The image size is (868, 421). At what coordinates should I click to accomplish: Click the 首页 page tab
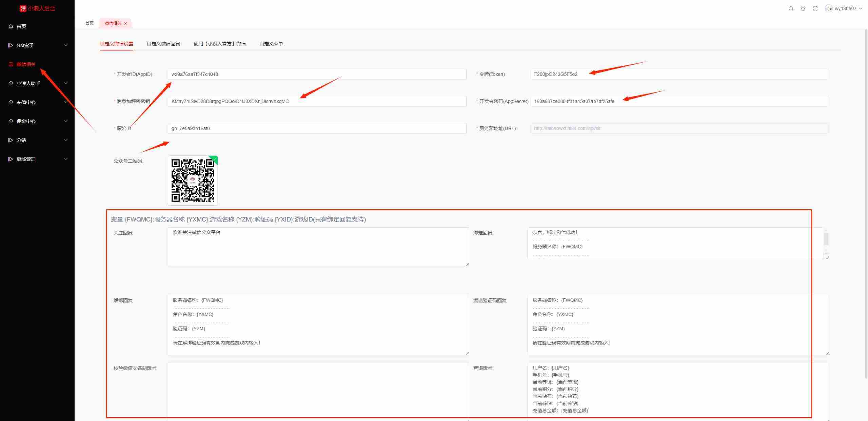[90, 23]
